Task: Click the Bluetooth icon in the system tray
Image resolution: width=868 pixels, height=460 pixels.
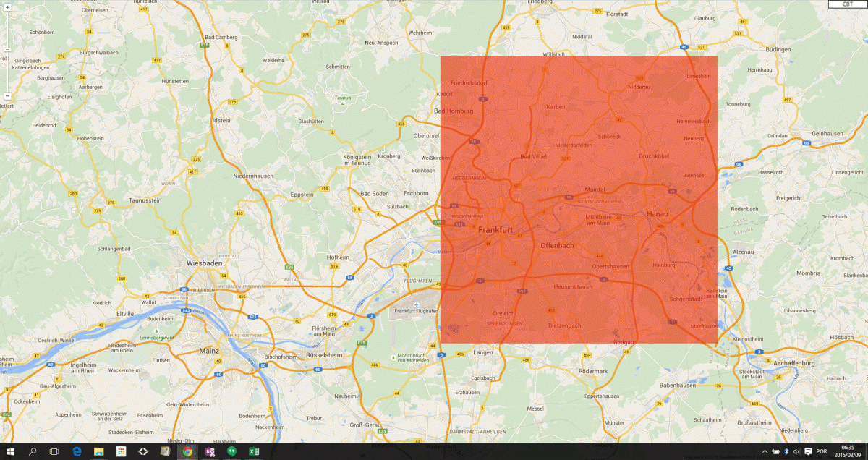Action: [786, 451]
